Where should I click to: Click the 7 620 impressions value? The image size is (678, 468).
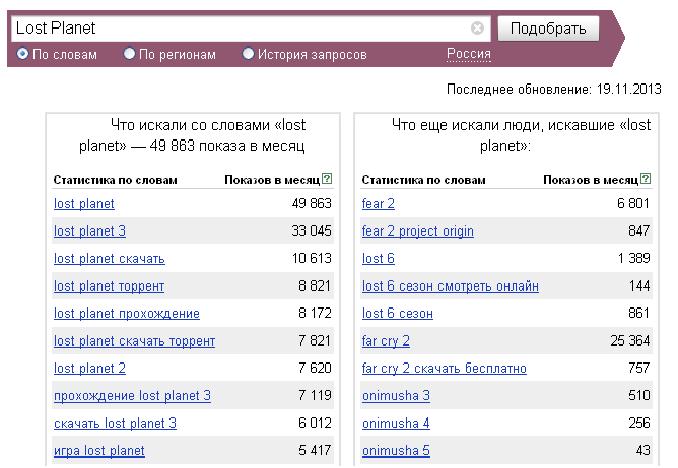click(315, 368)
